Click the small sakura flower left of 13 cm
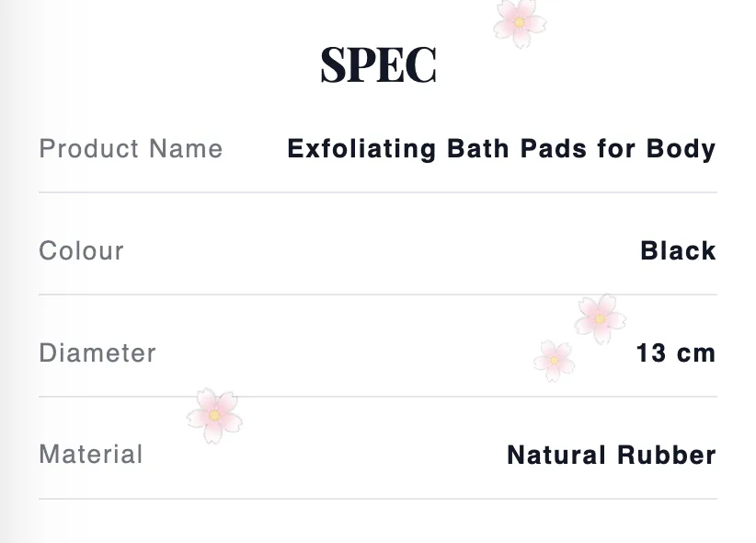The width and height of the screenshot is (756, 543). (x=554, y=361)
